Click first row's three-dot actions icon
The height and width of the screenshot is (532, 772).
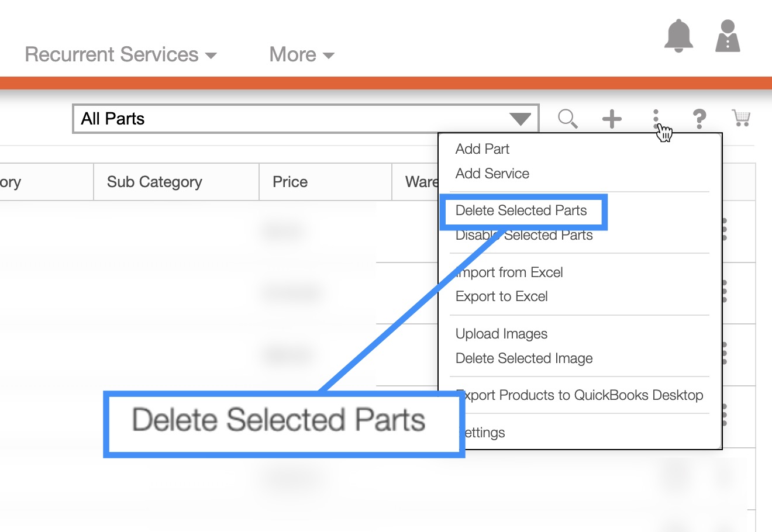[724, 229]
